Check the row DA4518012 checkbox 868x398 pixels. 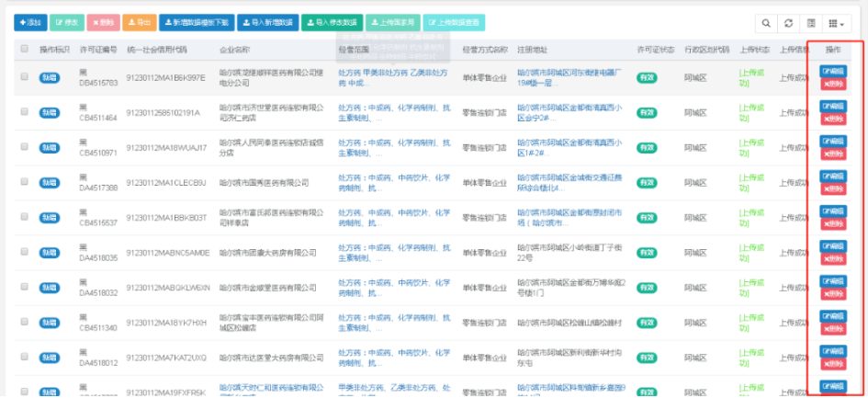25,357
